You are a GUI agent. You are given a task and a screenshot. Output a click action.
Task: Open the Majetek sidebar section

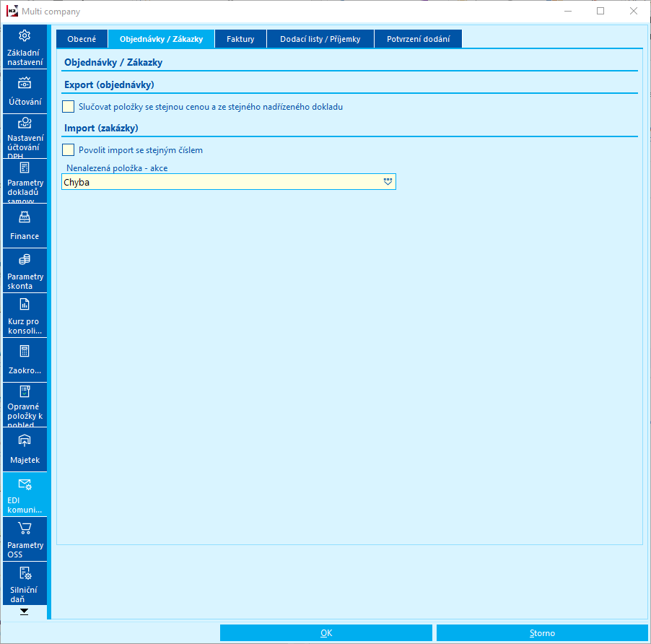click(25, 450)
